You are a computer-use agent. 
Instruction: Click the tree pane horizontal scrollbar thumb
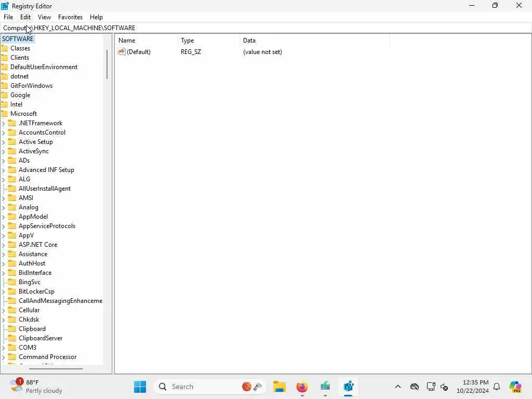(x=56, y=368)
